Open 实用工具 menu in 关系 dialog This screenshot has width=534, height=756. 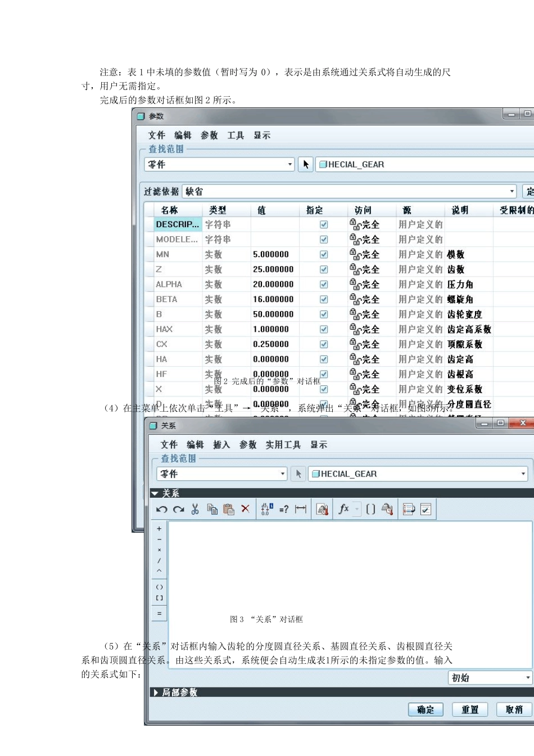(283, 445)
